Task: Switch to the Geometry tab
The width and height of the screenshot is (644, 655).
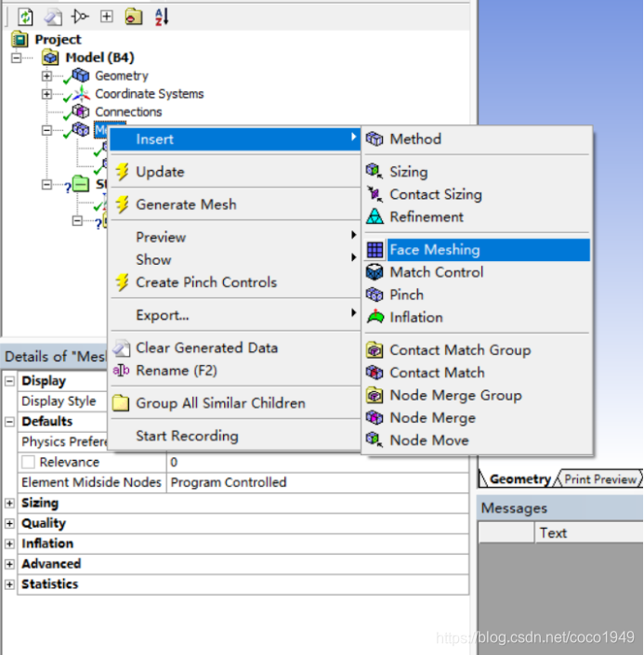Action: pos(519,479)
